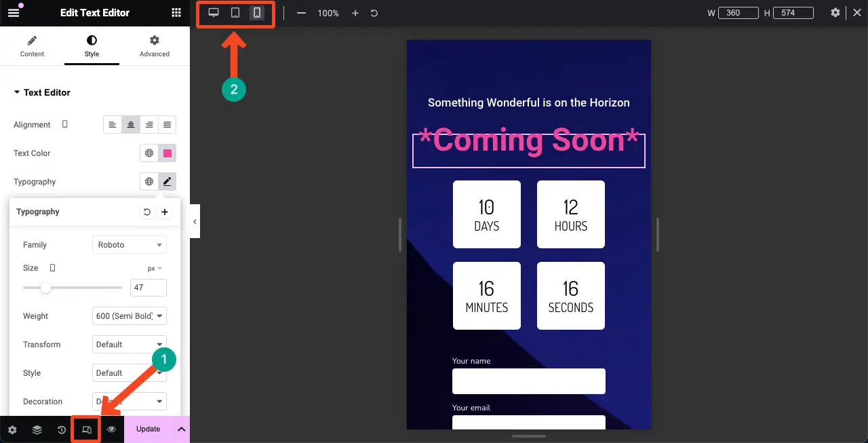The width and height of the screenshot is (868, 443).
Task: Create new global font with plus
Action: point(165,212)
